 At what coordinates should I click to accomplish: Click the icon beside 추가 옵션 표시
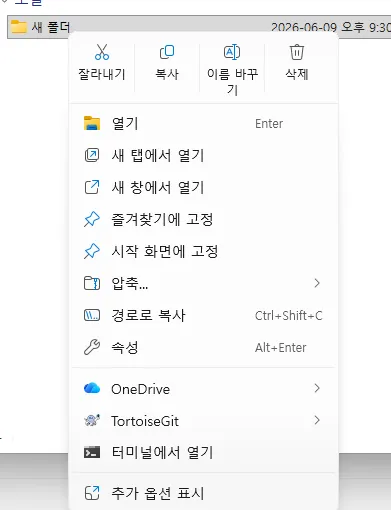pyautogui.click(x=92, y=493)
